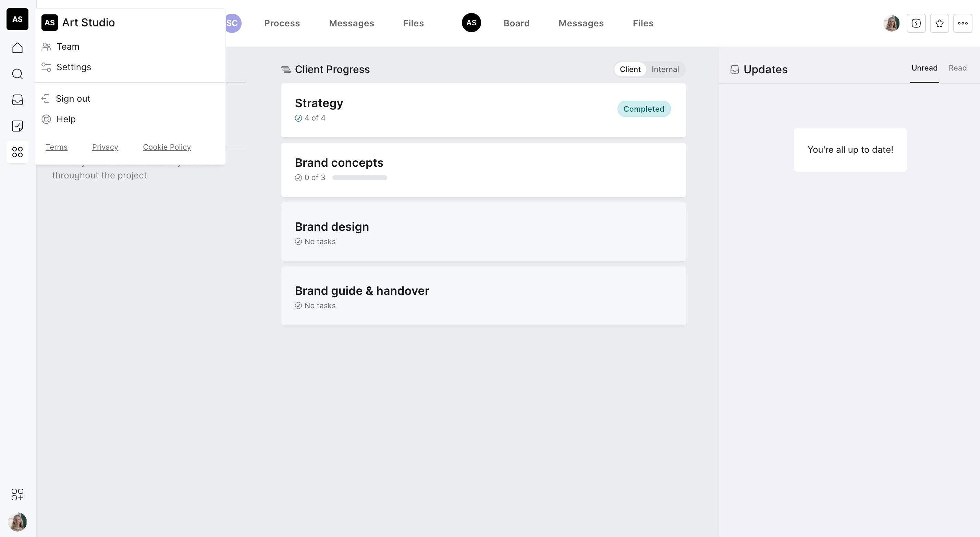Click the Search magnifier sidebar icon
This screenshot has height=537, width=980.
[17, 74]
